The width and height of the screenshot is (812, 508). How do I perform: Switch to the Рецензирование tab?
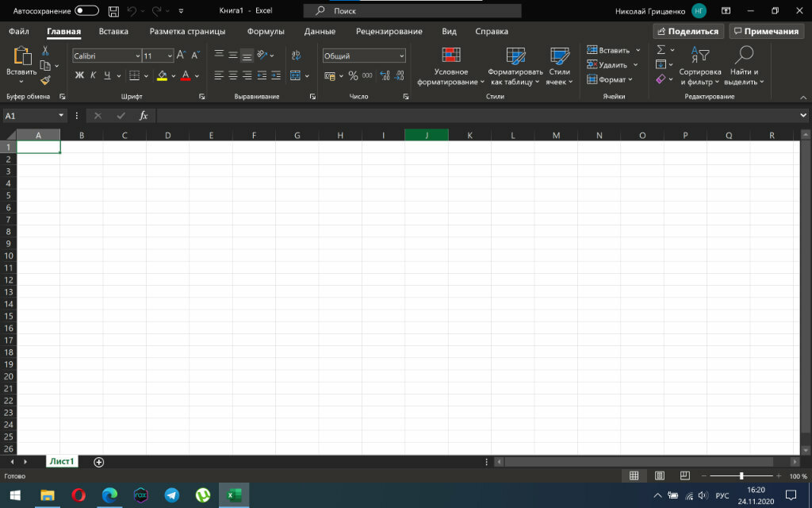(389, 31)
